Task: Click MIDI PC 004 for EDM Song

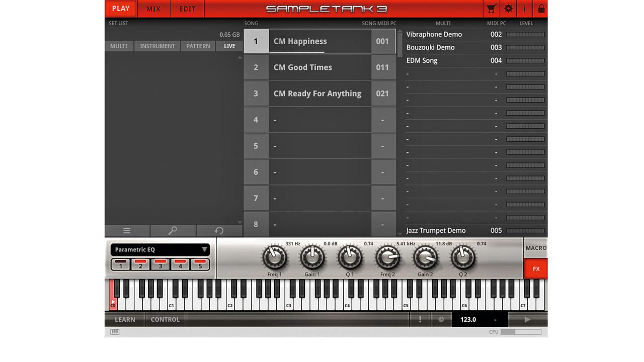Action: pos(496,60)
